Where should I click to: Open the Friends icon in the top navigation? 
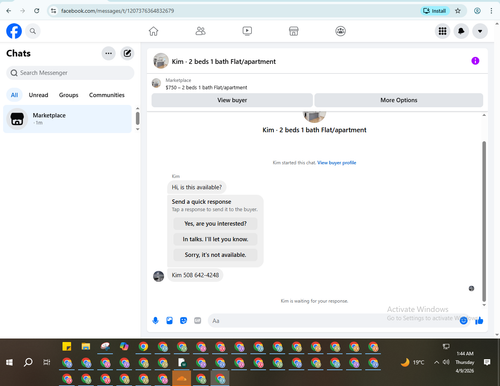click(200, 31)
